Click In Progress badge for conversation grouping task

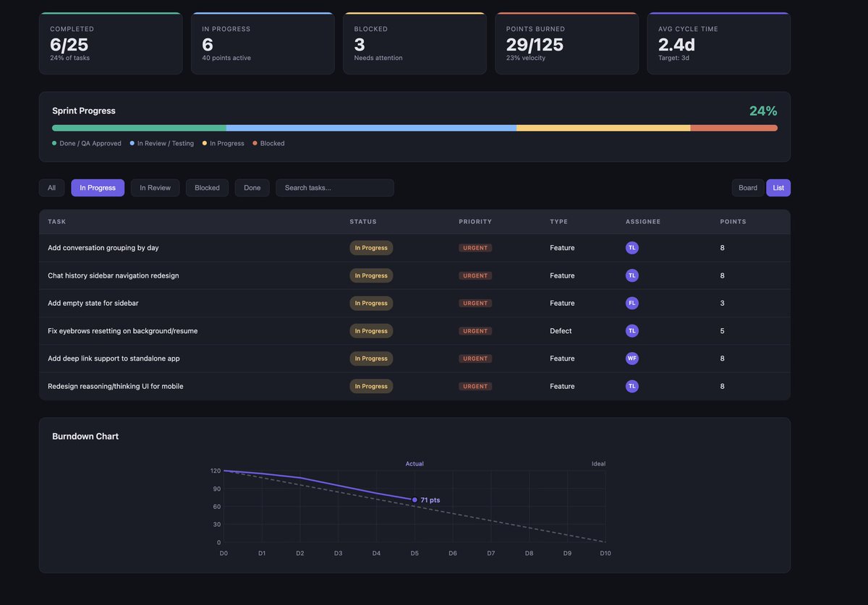point(371,248)
